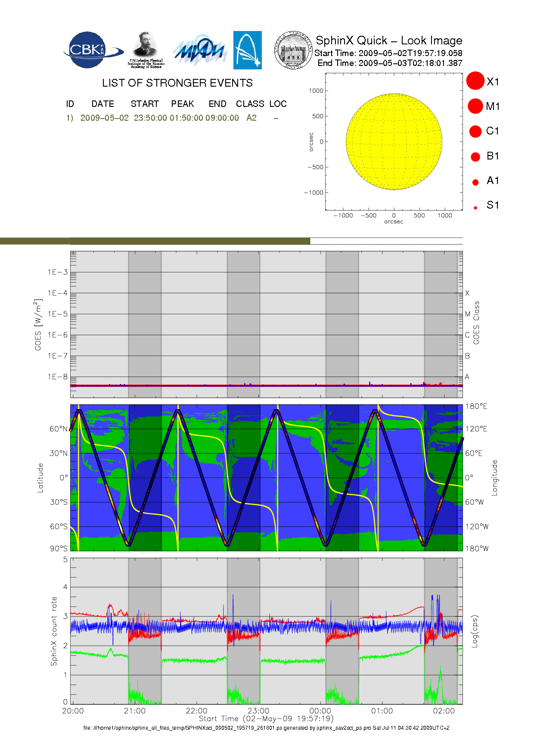The width and height of the screenshot is (534, 756).
Task: Click the M1 red legend dot
Action: (475, 106)
